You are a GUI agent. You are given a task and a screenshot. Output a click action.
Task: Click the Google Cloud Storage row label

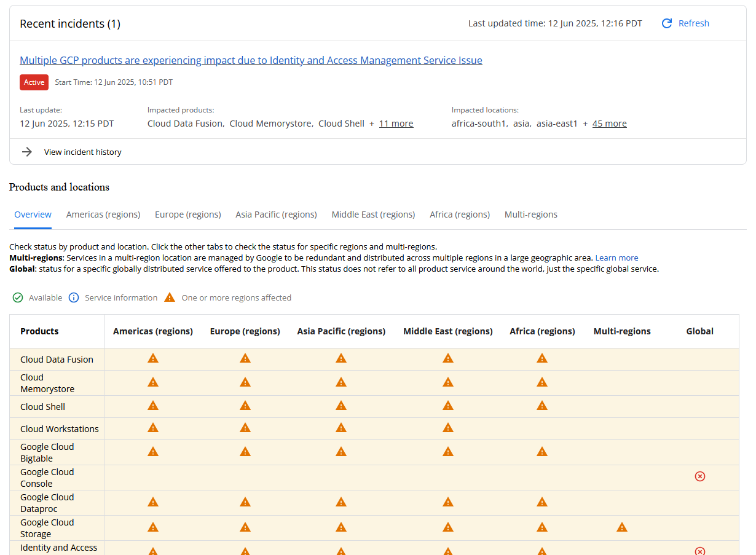coord(47,528)
